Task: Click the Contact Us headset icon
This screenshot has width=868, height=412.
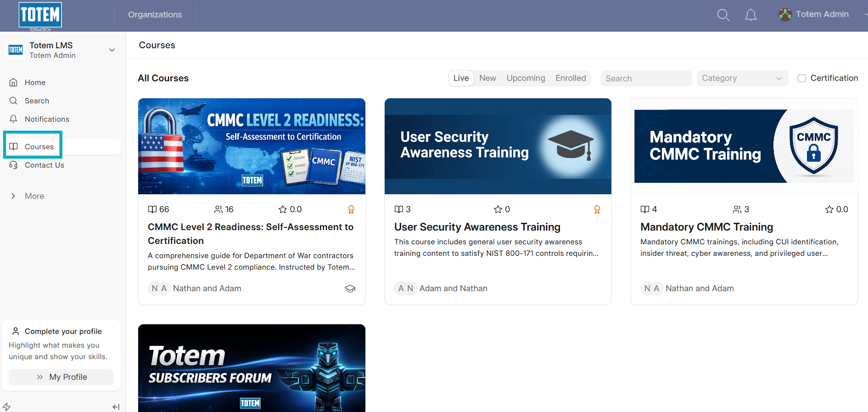Action: 14,165
